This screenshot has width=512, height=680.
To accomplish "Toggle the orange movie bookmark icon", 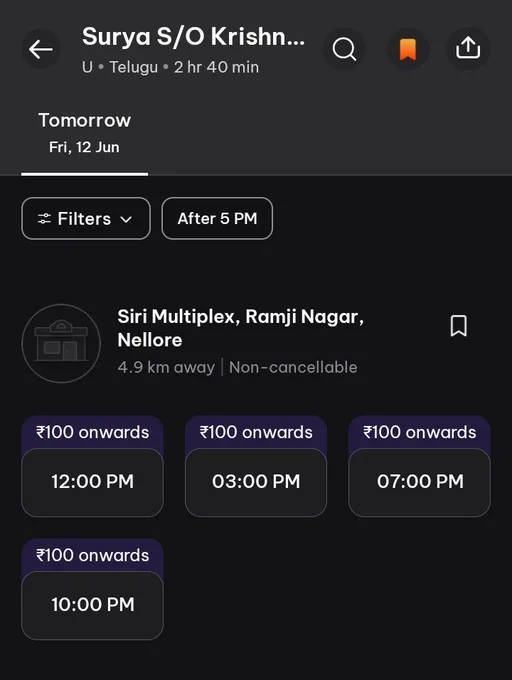I will click(408, 49).
